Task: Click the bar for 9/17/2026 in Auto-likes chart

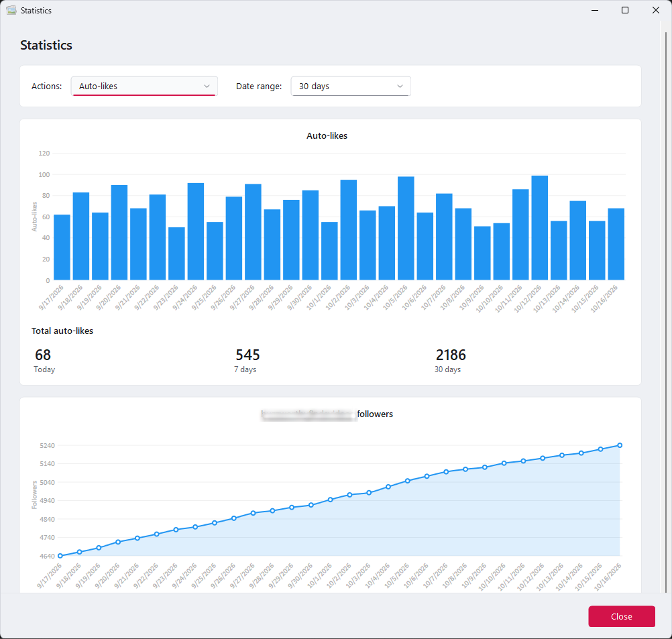Action: (x=62, y=247)
